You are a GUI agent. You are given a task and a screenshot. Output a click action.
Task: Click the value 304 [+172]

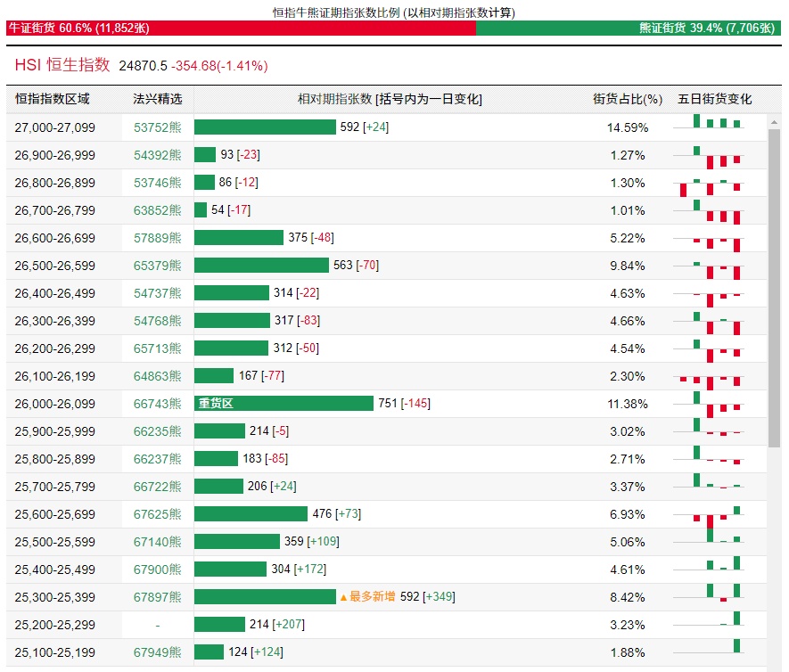299,570
